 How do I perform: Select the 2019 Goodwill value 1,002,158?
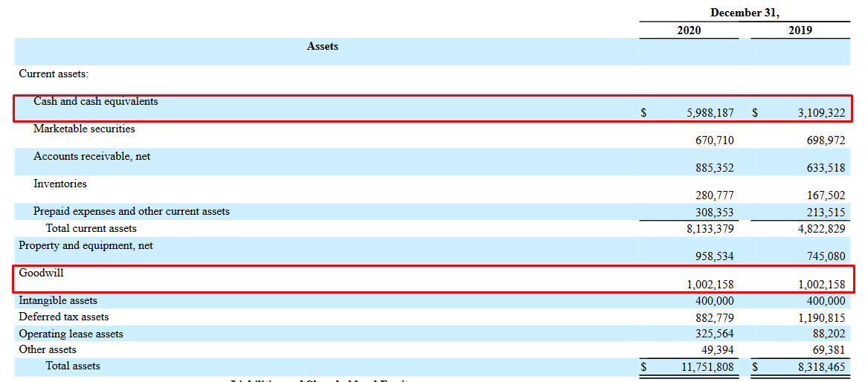tap(821, 285)
